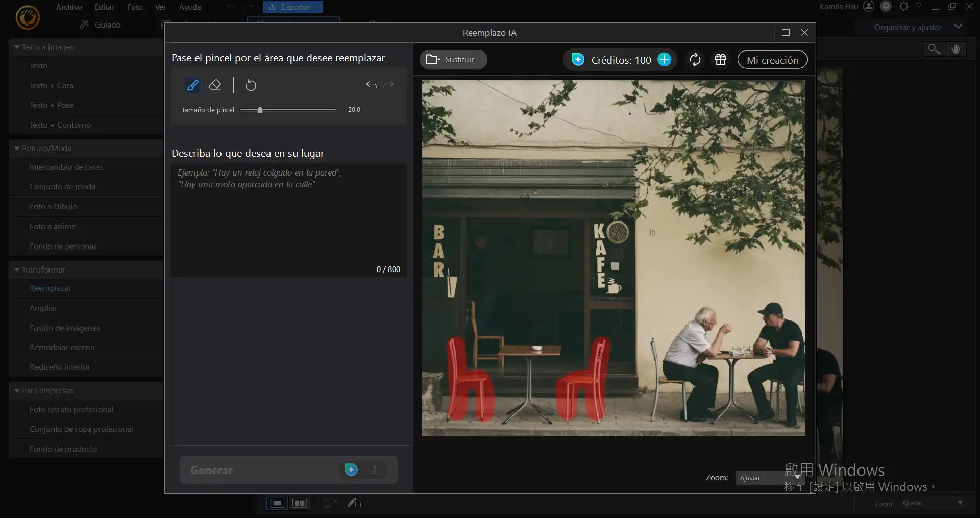Click the credits shield icon
Screen dimensions: 980x518
[x=578, y=60]
